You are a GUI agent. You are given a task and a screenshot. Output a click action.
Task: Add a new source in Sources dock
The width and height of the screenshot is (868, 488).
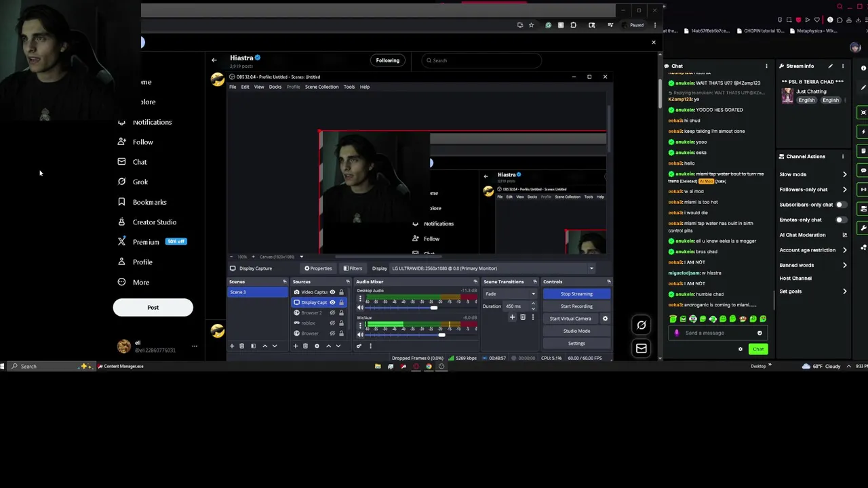(x=296, y=346)
